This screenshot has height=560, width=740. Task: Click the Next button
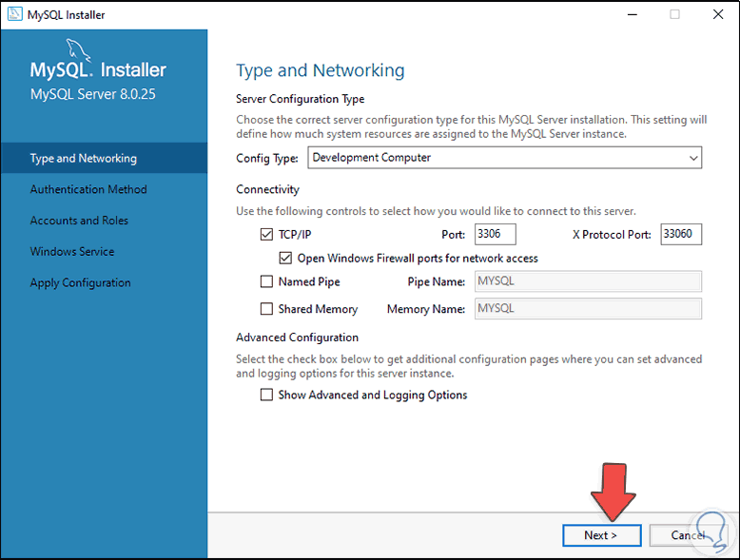click(602, 535)
